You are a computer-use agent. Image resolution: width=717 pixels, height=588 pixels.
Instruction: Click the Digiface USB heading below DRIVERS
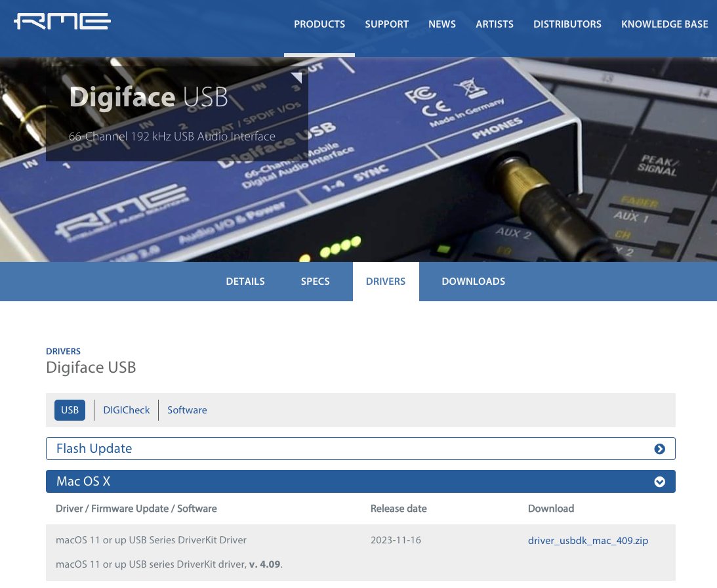click(x=91, y=367)
